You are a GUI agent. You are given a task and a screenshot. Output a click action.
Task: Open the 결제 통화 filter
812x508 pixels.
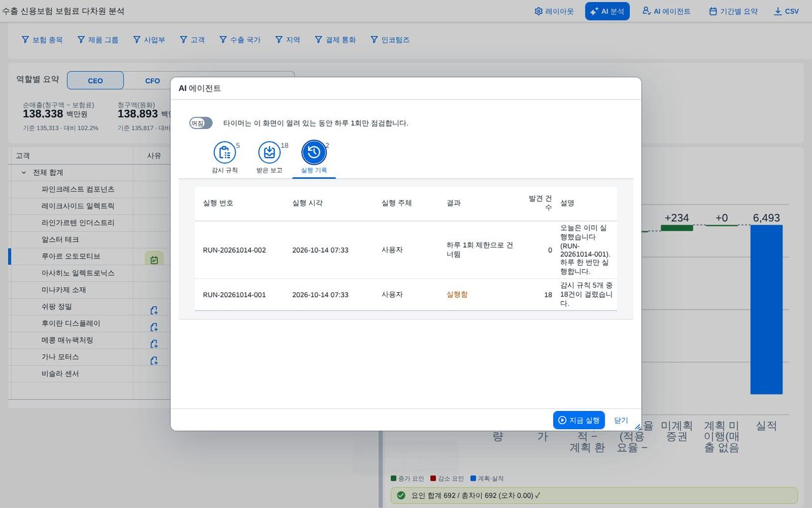point(335,39)
